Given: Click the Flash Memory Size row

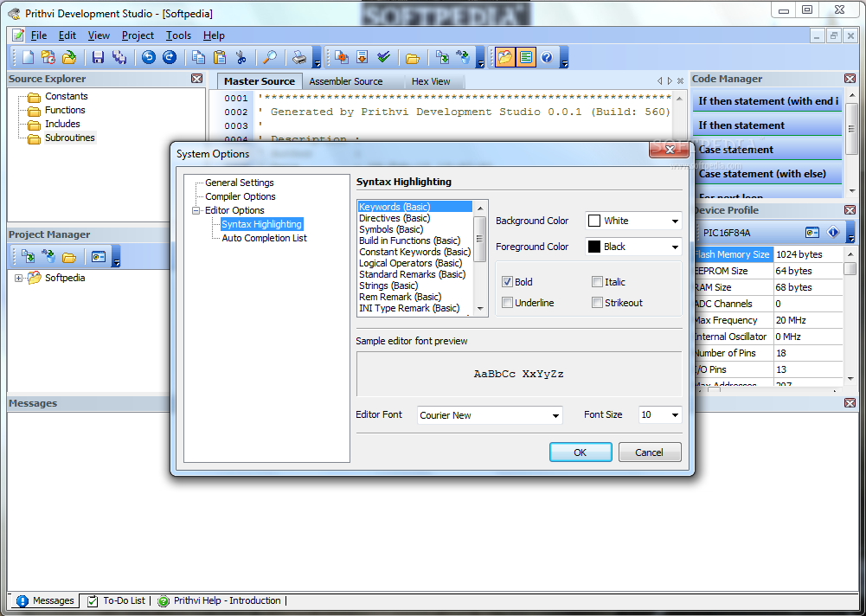Looking at the screenshot, I should (767, 254).
